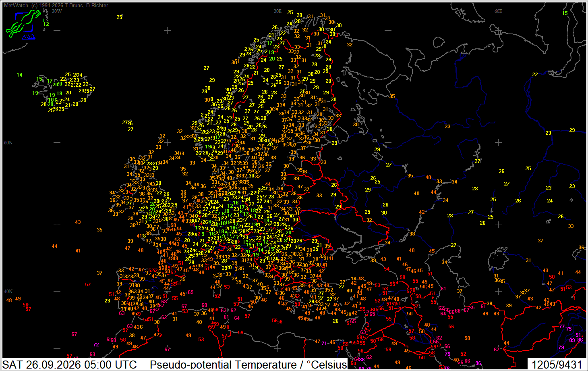Click the grid cross right of 20W label
Screen dimensions: 588x371
57,30
